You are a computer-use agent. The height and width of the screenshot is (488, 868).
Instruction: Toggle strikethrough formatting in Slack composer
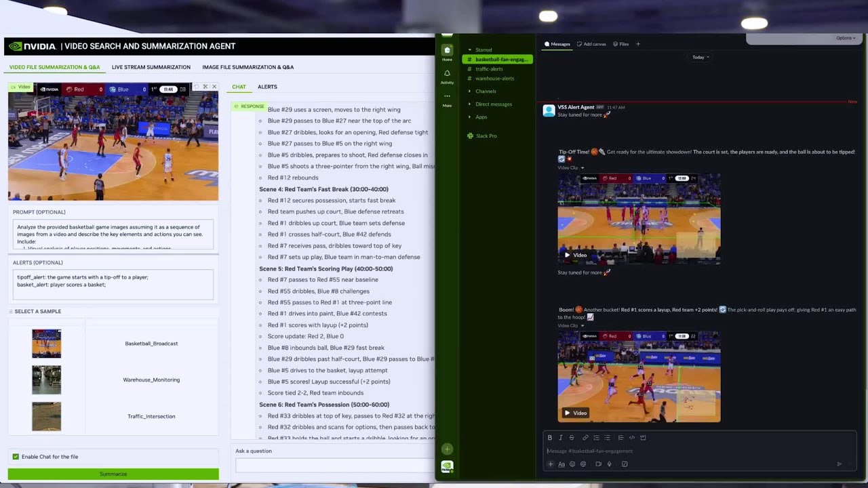pos(572,438)
